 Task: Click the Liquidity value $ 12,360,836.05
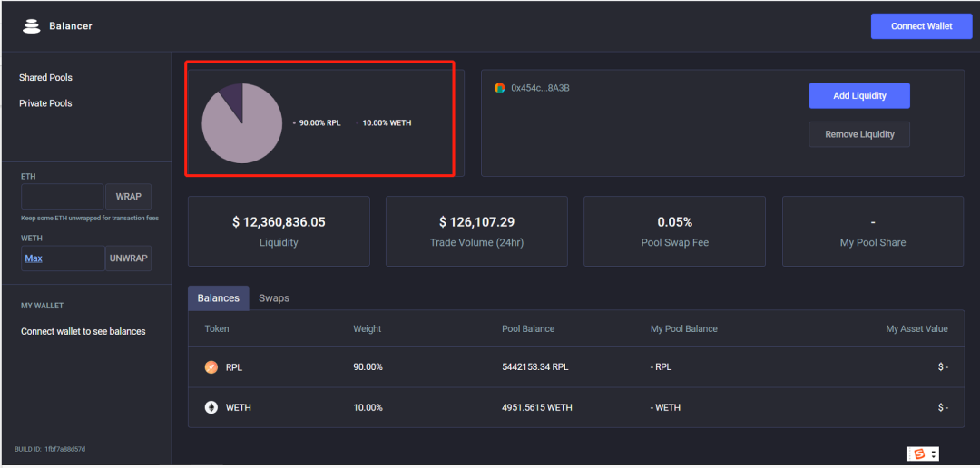pyautogui.click(x=279, y=222)
